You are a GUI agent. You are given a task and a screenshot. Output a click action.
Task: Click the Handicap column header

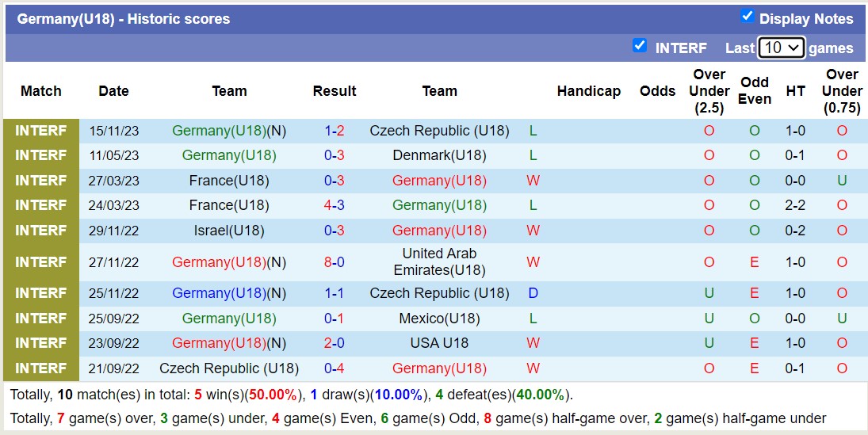[588, 91]
